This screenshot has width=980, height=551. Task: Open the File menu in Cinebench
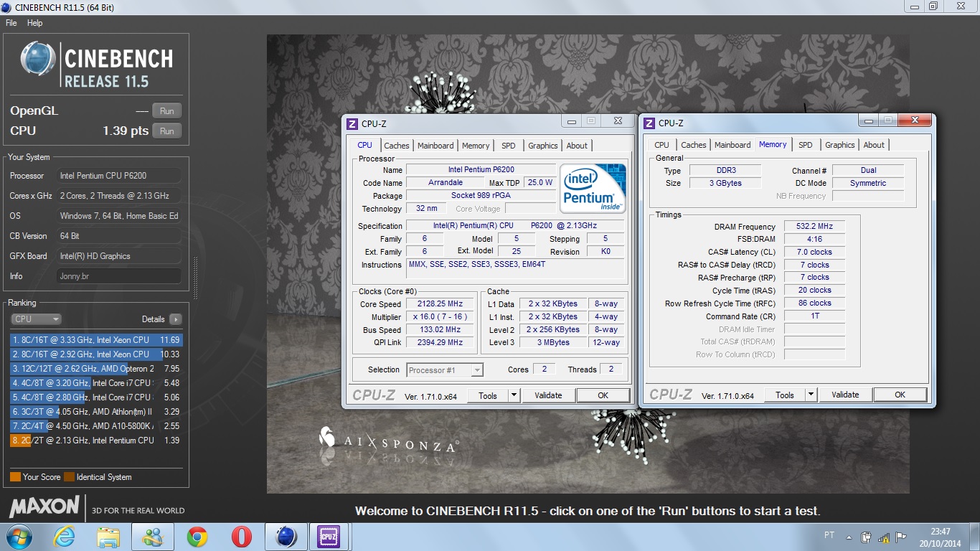coord(11,23)
